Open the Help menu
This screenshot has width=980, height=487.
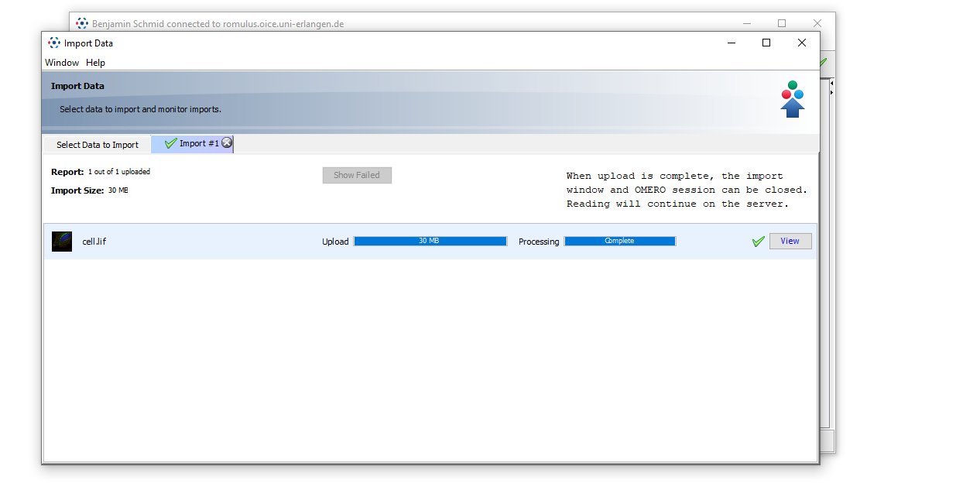[x=95, y=63]
